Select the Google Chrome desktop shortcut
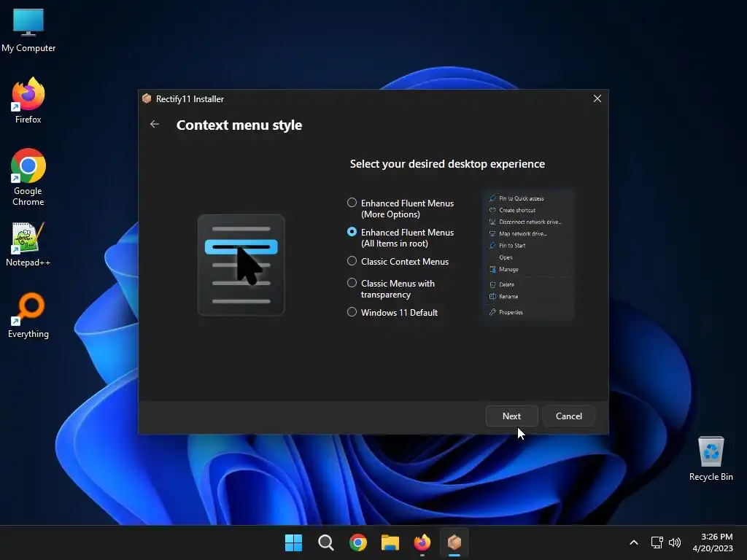The image size is (747, 560). [x=28, y=177]
